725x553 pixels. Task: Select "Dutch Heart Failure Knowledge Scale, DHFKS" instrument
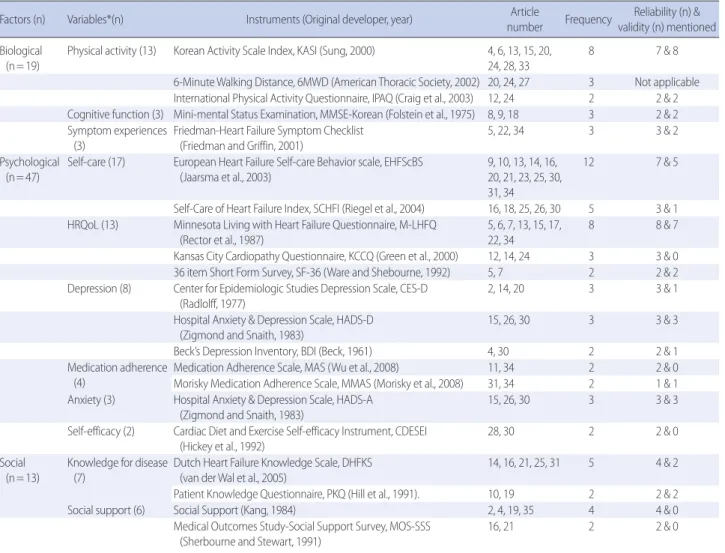point(273,470)
